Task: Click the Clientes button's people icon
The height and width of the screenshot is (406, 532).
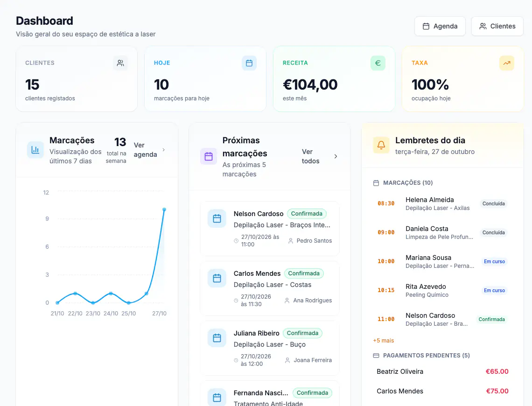Action: tap(483, 26)
